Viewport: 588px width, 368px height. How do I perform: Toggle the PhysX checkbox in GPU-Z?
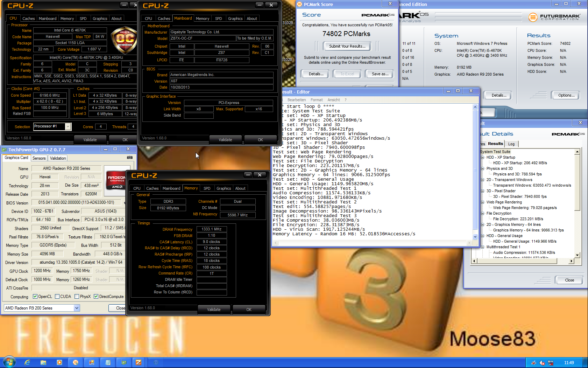point(77,297)
